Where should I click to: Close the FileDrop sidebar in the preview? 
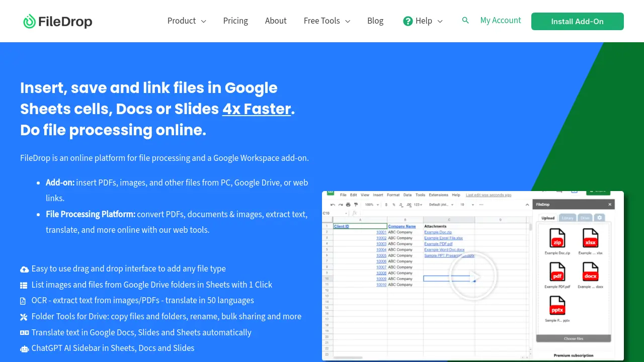610,205
